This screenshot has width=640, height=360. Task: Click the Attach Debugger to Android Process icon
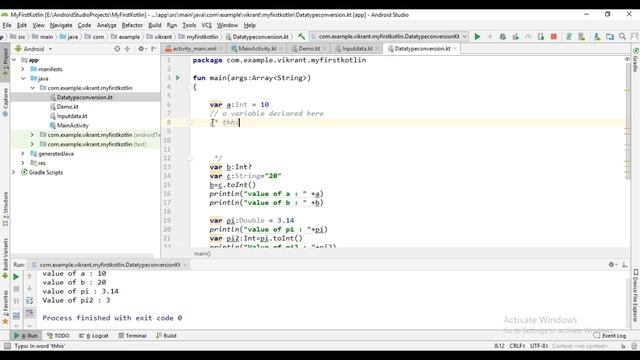(x=541, y=37)
